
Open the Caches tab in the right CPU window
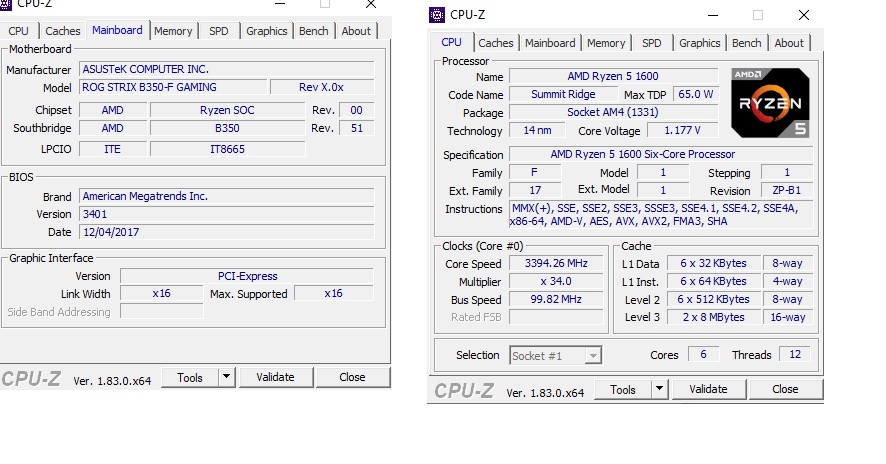coord(496,43)
